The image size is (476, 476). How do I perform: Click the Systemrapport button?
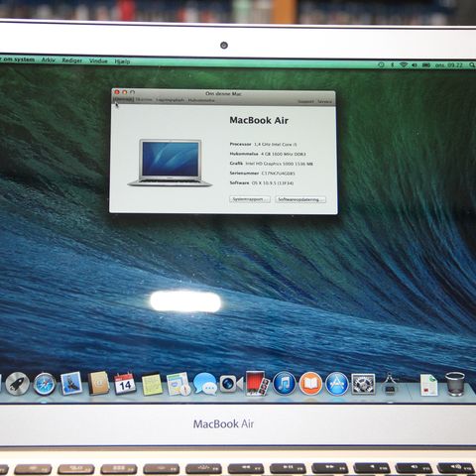[x=250, y=199]
